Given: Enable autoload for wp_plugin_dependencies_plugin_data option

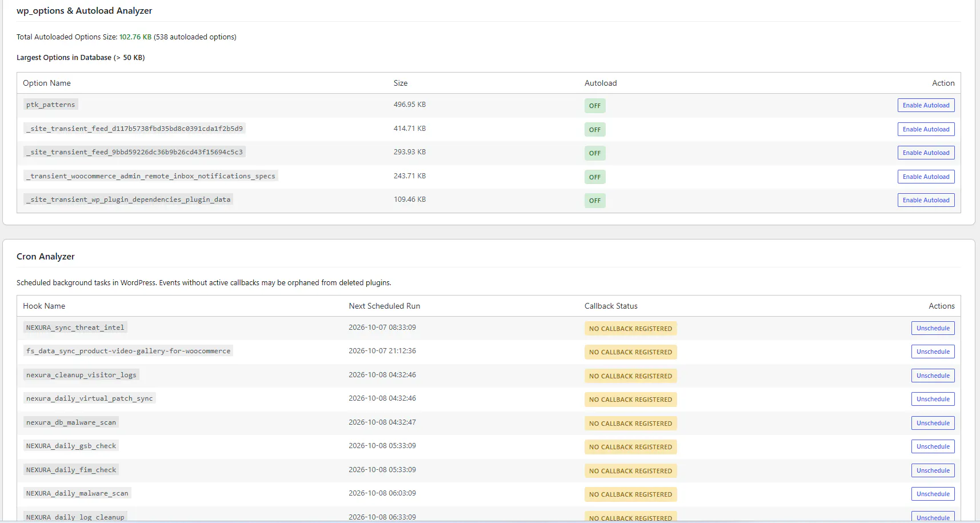Looking at the screenshot, I should click(926, 200).
